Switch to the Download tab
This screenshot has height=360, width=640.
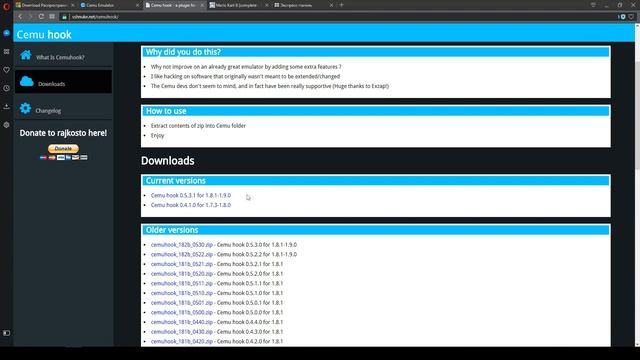45,5
